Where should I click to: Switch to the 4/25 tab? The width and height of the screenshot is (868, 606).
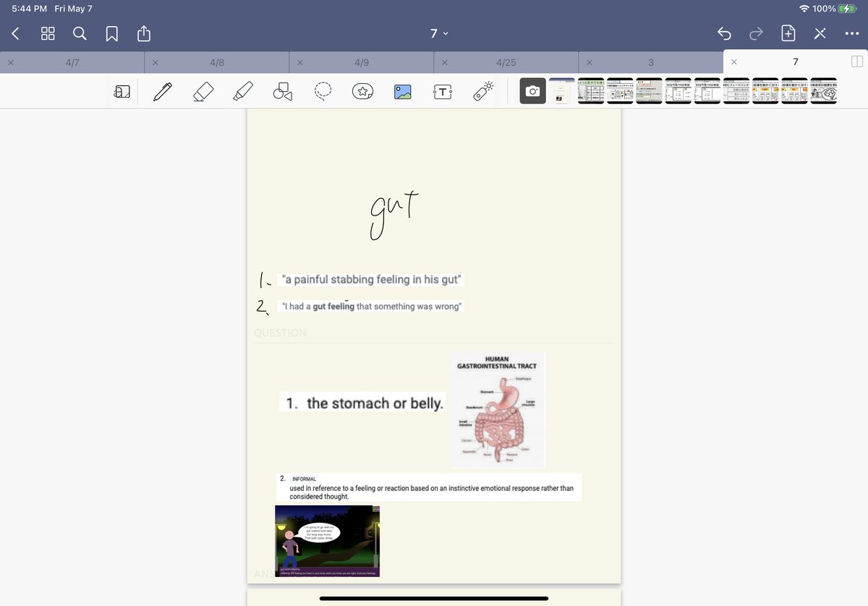(506, 62)
